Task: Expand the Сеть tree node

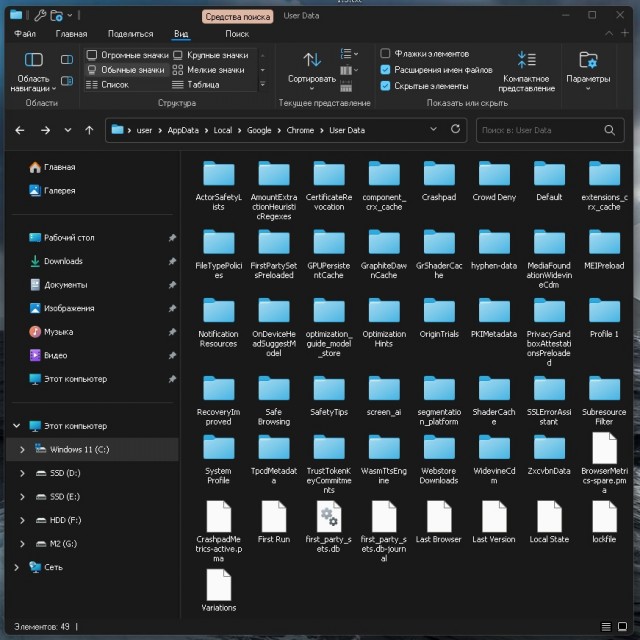Action: coord(15,567)
